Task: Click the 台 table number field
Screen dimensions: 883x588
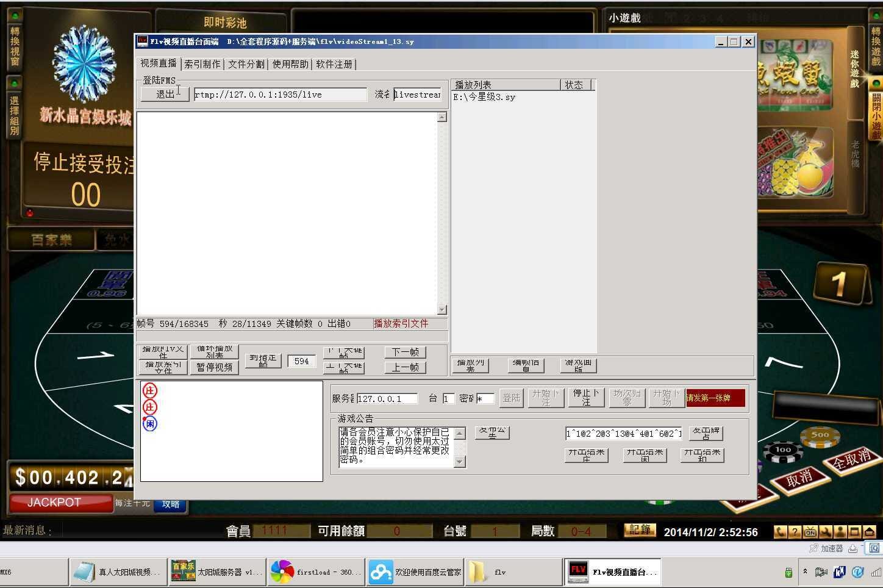Action: click(x=449, y=398)
